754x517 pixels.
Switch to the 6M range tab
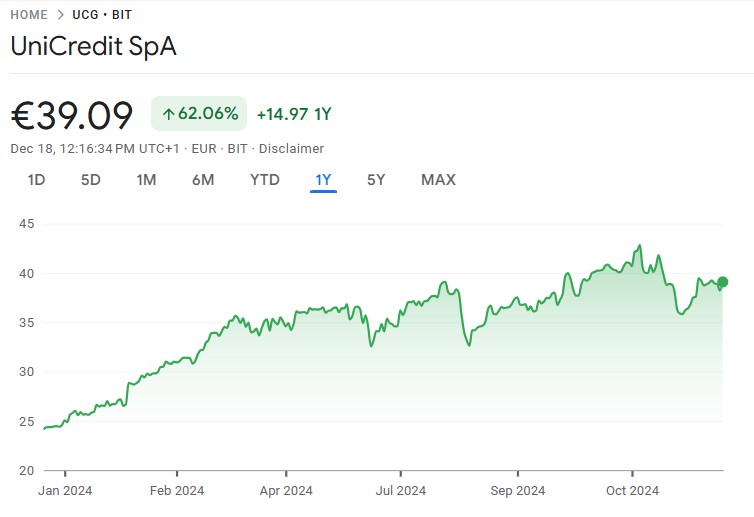[203, 180]
